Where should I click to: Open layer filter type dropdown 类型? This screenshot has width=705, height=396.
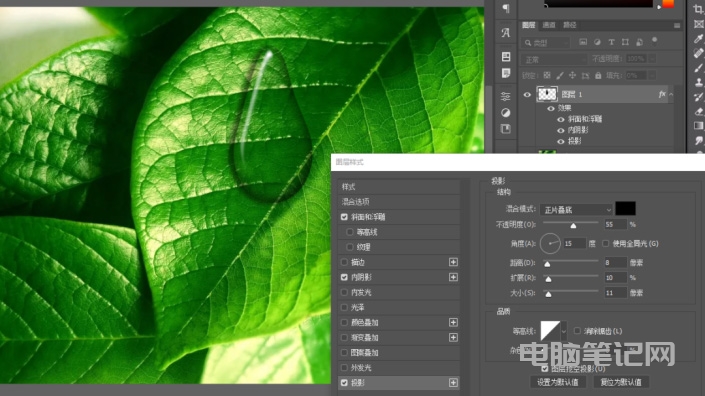pyautogui.click(x=545, y=43)
